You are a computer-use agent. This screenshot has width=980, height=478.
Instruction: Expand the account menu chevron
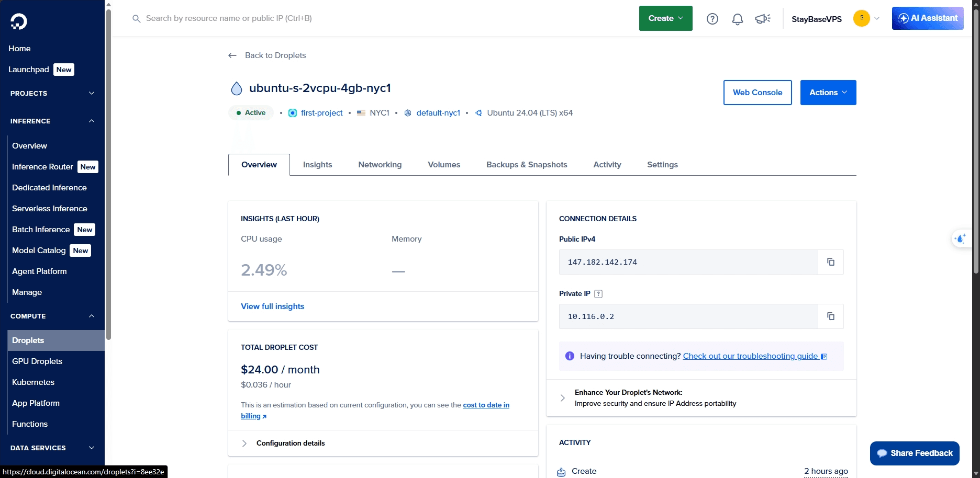(x=877, y=18)
